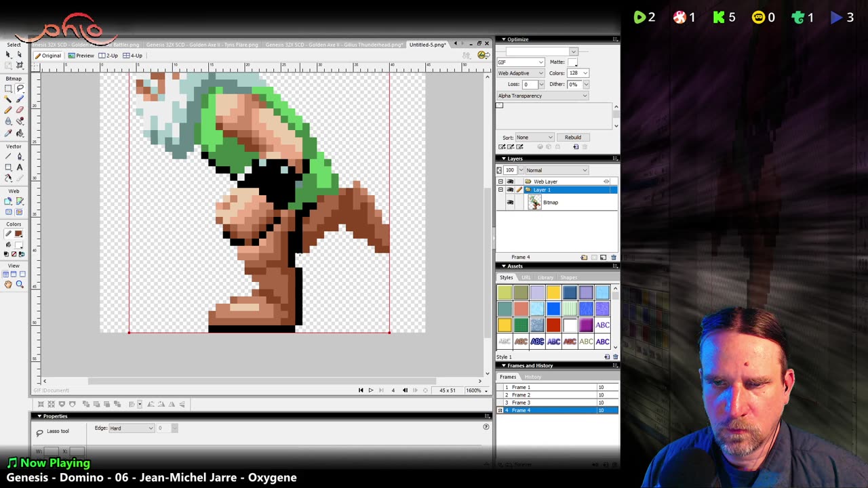Select the Rubber Stamp tool

point(20,121)
